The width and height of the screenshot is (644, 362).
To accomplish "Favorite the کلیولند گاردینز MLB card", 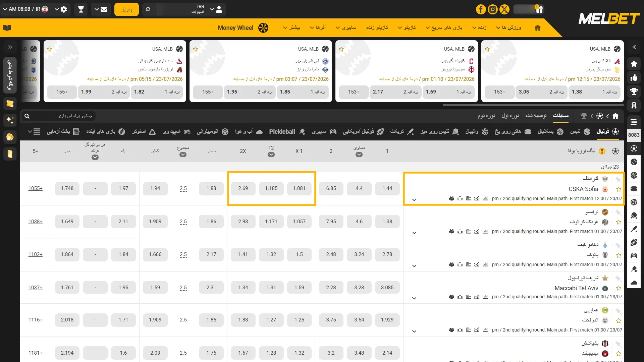I will (x=341, y=49).
